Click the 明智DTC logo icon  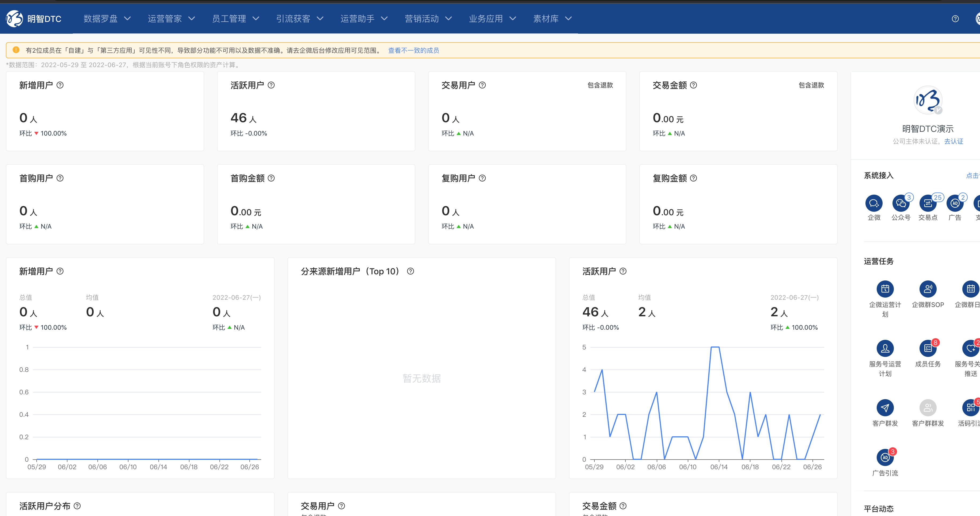(x=14, y=19)
